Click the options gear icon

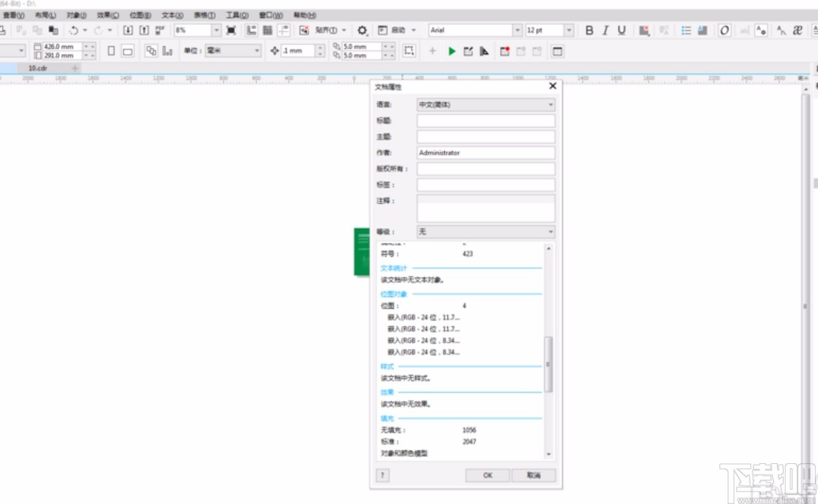(x=362, y=31)
